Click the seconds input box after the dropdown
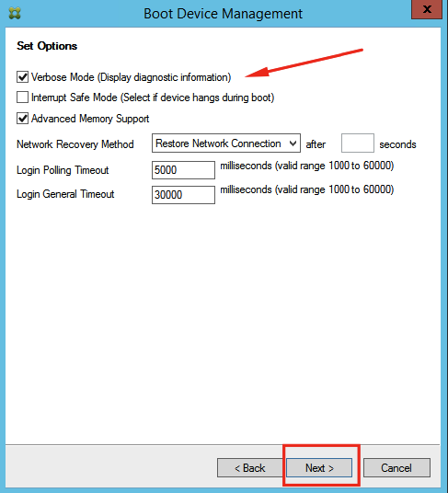The width and height of the screenshot is (448, 493). (358, 143)
